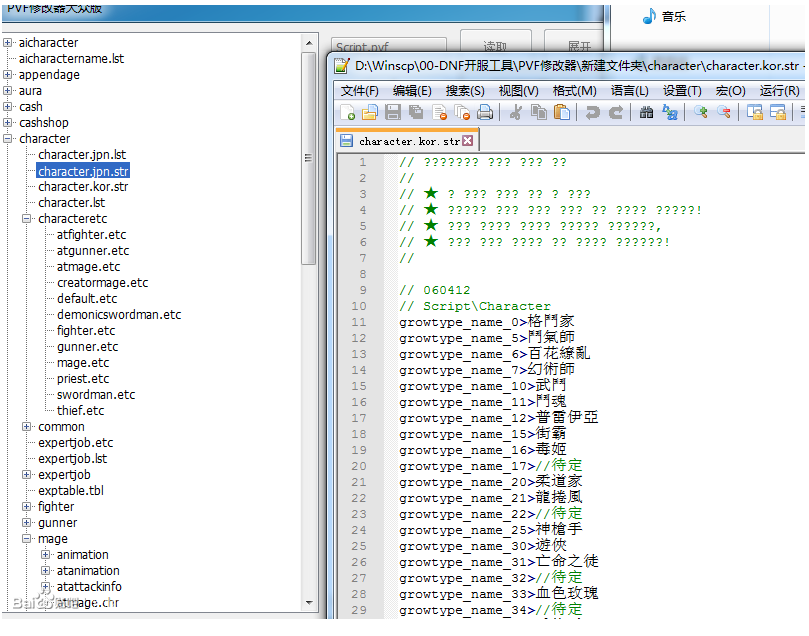The height and width of the screenshot is (636, 809).
Task: Click the Undo arrow icon
Action: pyautogui.click(x=592, y=112)
